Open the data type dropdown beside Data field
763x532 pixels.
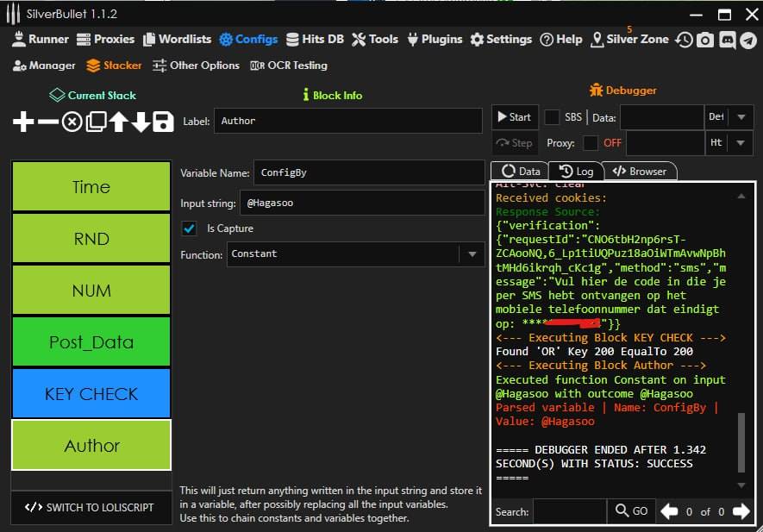742,117
